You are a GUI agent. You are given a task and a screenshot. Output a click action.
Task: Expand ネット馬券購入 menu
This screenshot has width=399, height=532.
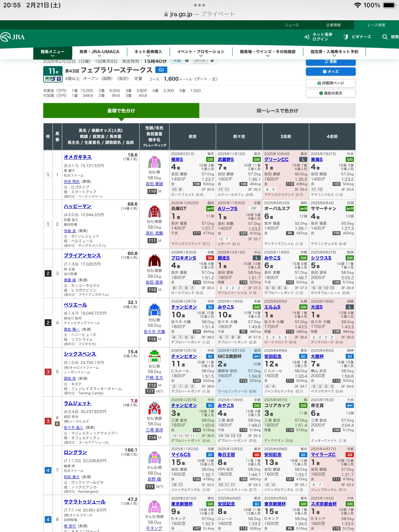[x=148, y=53]
